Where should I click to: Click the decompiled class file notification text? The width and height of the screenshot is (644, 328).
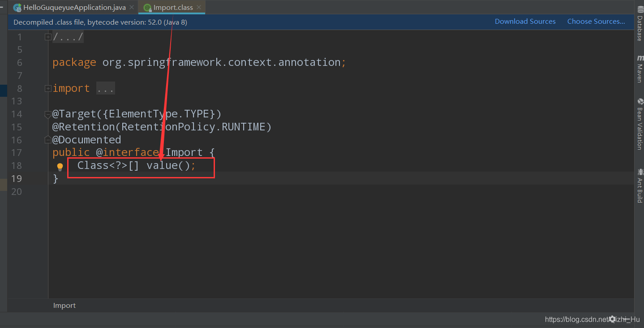tap(100, 22)
